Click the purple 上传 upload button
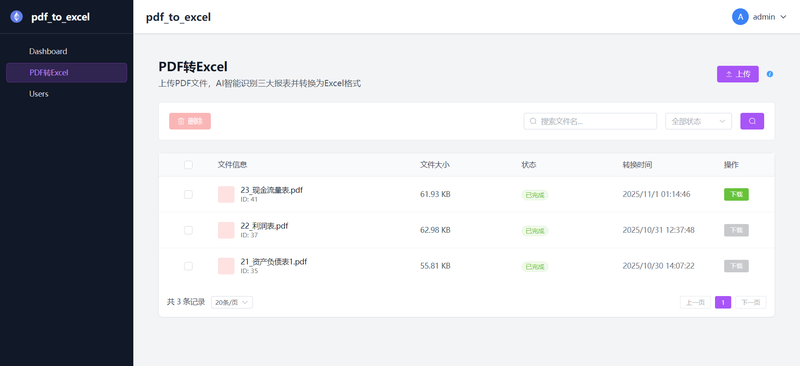Viewport: 800px width, 366px height. pyautogui.click(x=738, y=74)
